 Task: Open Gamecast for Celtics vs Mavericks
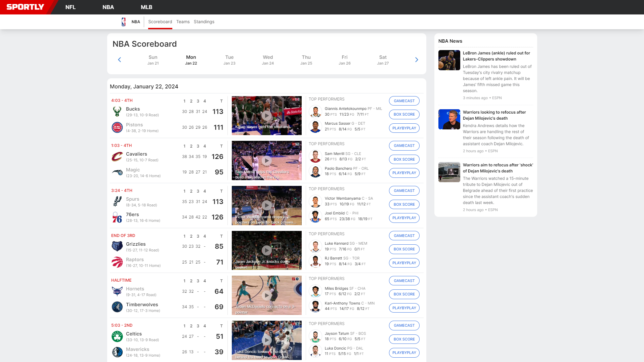click(404, 325)
